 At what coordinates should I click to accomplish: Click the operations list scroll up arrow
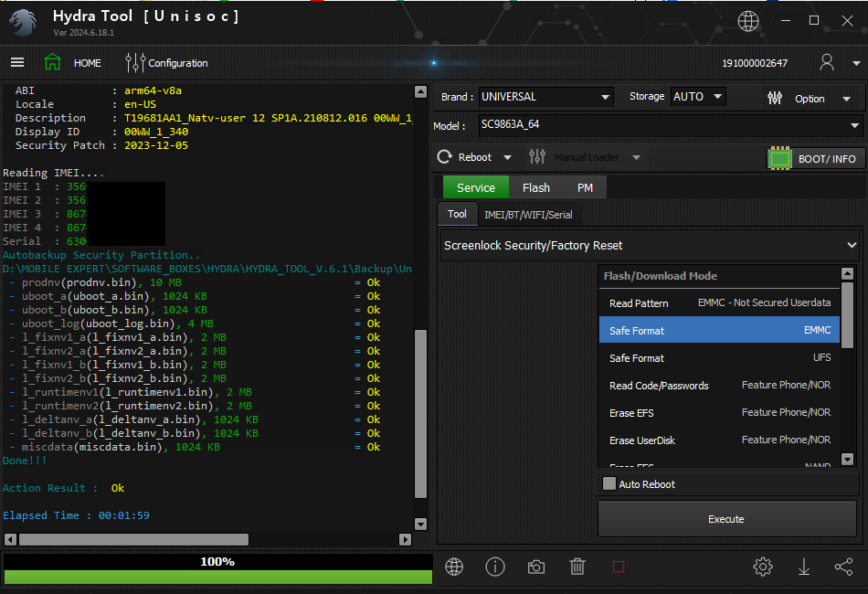(848, 273)
